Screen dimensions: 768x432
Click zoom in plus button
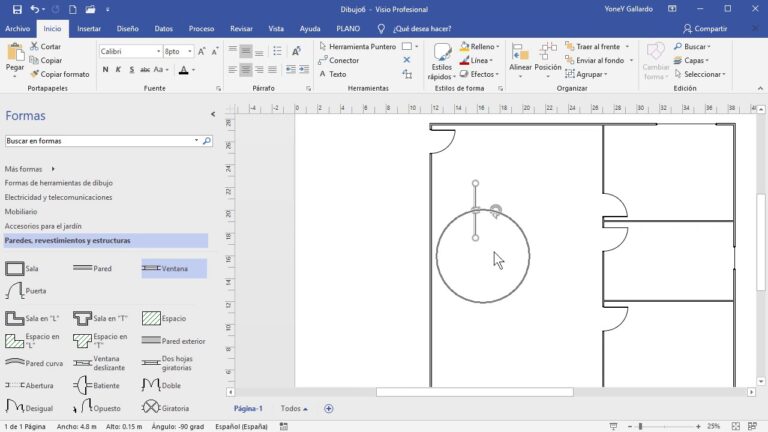tap(698, 426)
